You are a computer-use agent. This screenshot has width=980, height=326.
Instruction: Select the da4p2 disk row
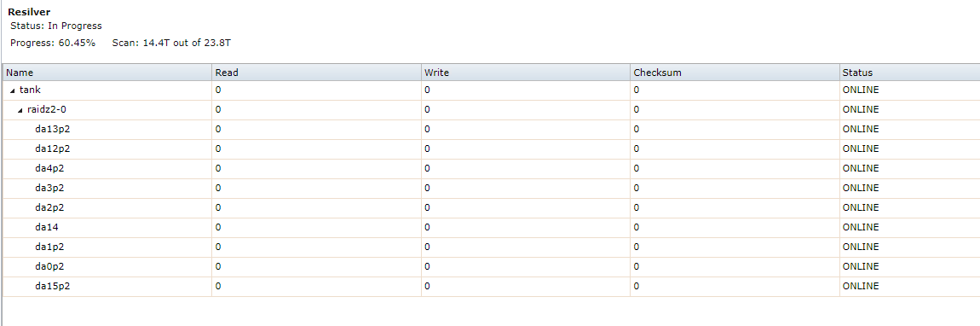click(491, 168)
